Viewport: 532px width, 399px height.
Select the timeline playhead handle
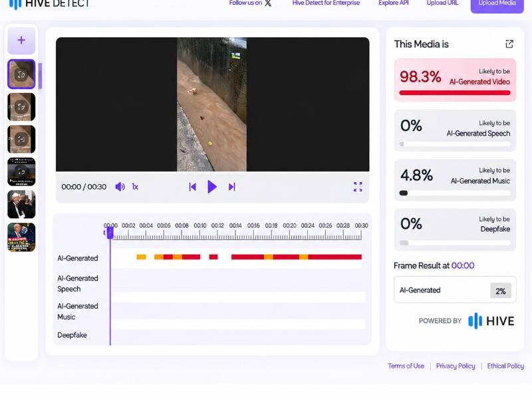110,233
